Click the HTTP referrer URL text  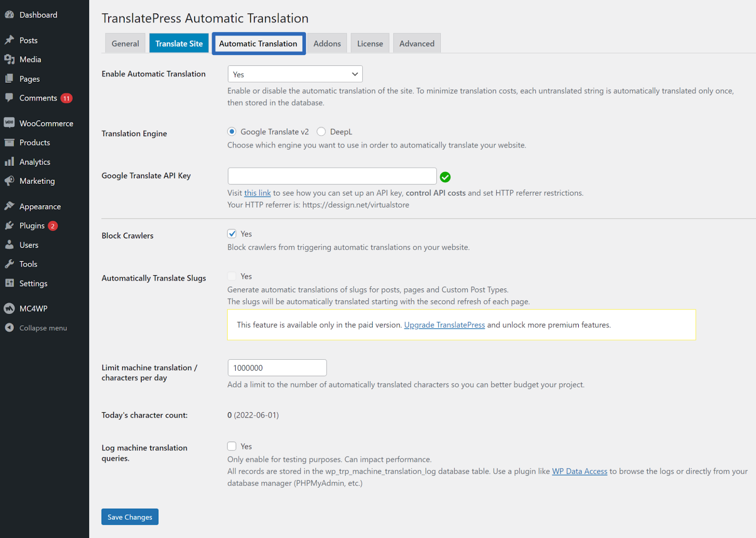[356, 205]
